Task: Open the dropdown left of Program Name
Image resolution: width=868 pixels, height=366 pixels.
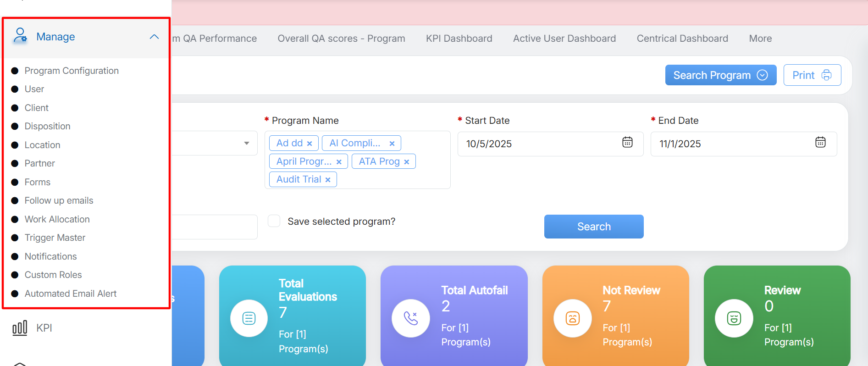Action: 247,144
